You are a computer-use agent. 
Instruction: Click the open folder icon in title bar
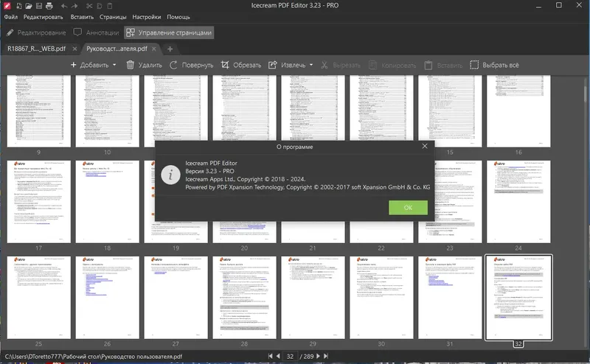tap(29, 6)
